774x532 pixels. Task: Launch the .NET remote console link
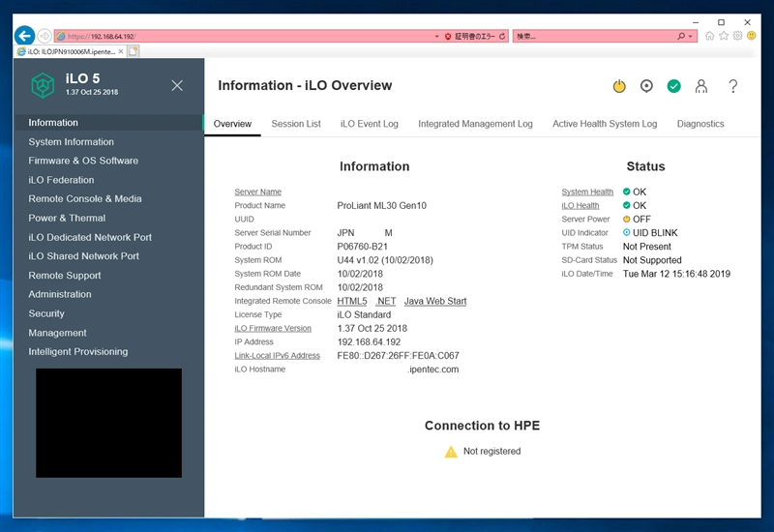(x=386, y=301)
